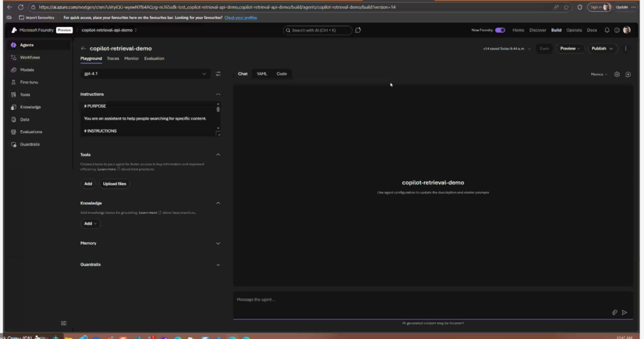Start a new chat with the plus bubble icon
Screen dimensions: 644x339
[628, 74]
